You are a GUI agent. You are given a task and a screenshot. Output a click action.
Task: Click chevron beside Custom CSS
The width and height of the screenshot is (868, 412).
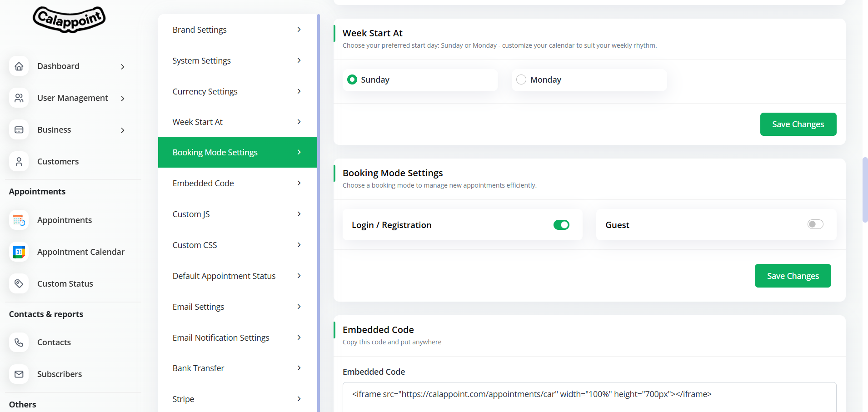click(299, 245)
